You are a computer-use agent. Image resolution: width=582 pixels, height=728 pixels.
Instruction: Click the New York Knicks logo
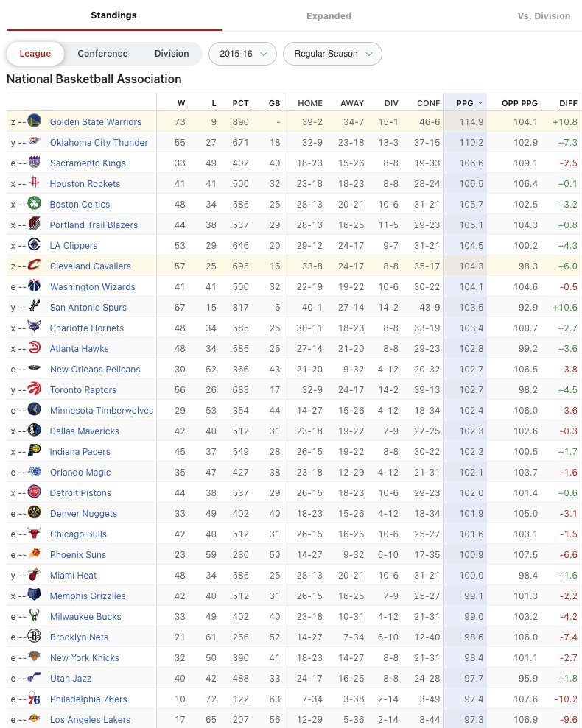(x=34, y=657)
